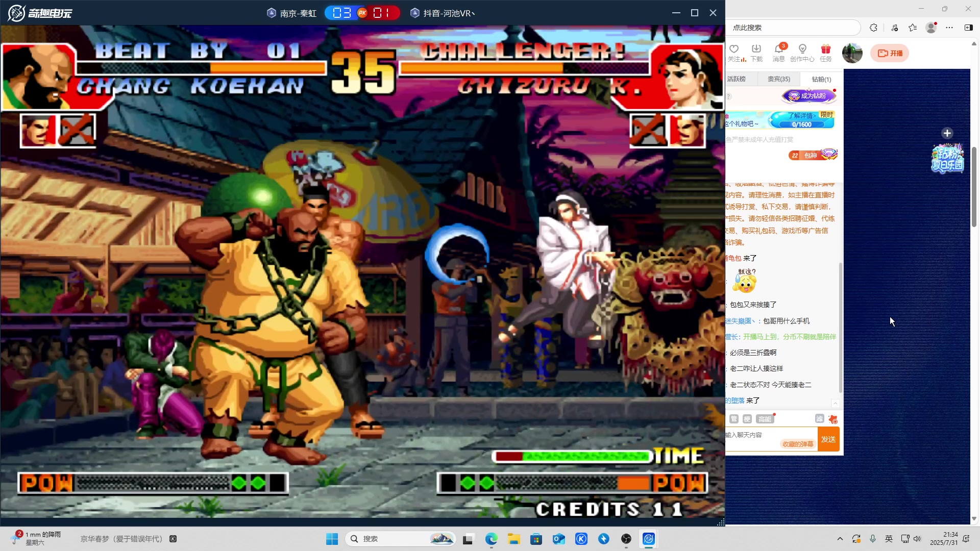The width and height of the screenshot is (980, 551).
Task: Click the 了解详情 link
Action: pos(801,116)
